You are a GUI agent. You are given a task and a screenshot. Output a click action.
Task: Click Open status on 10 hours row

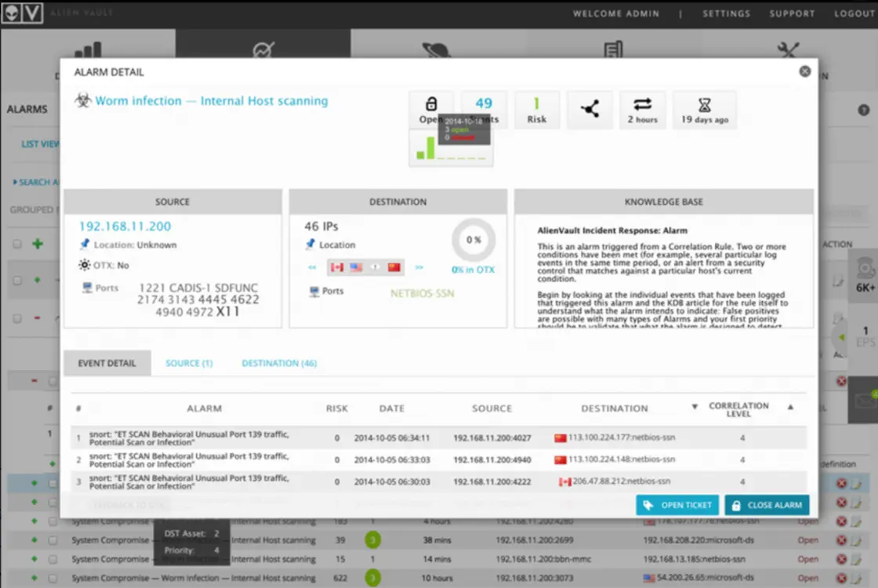[807, 578]
